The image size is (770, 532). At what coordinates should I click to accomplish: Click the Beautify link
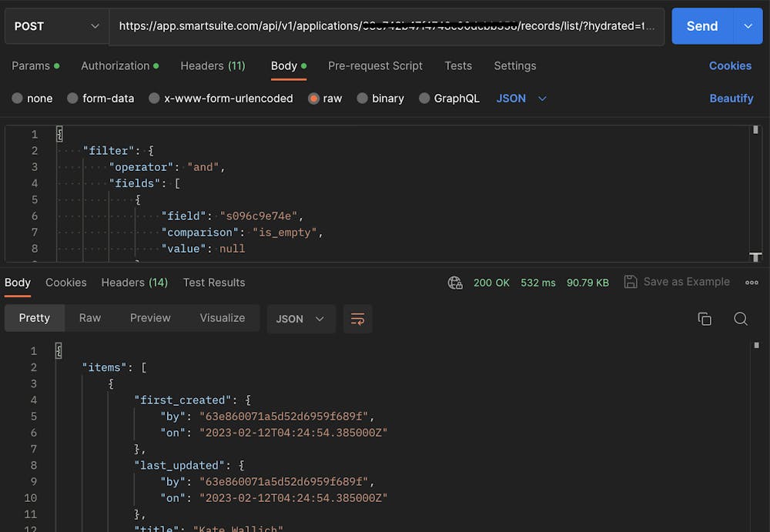point(731,99)
